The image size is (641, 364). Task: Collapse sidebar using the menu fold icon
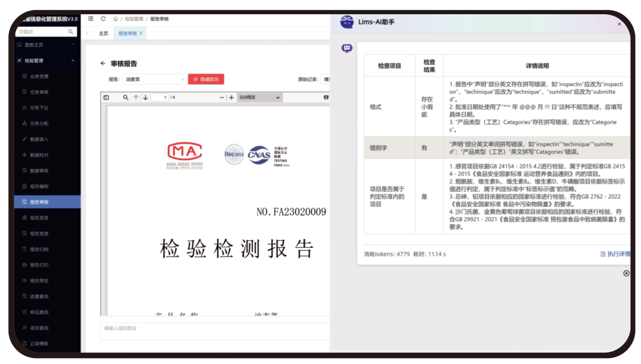(90, 19)
